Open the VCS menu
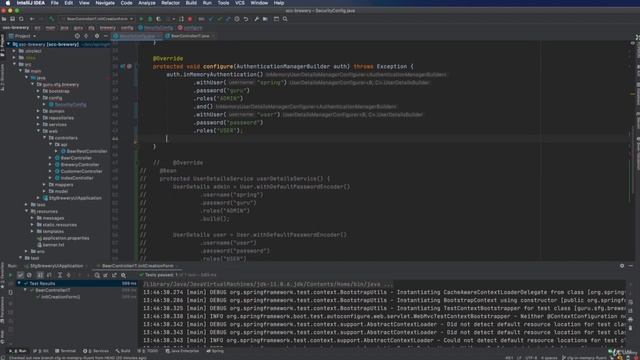Screen dimensions: 640x360 click(x=240, y=3)
